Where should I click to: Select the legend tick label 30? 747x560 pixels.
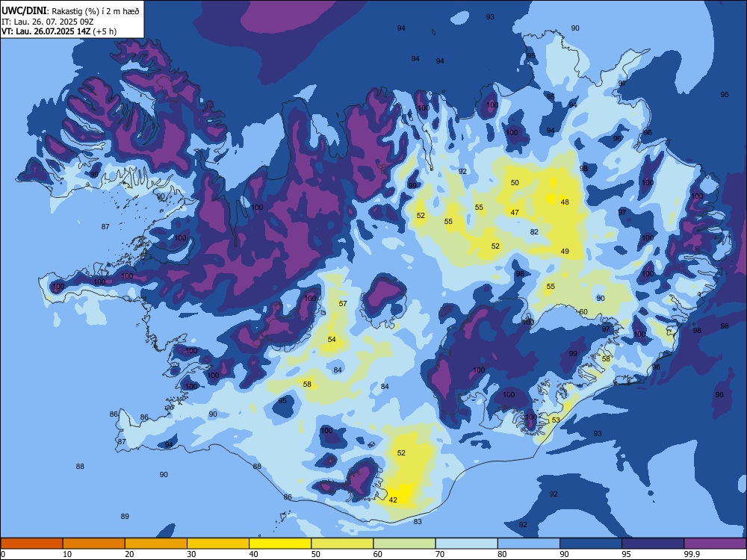[x=192, y=554]
